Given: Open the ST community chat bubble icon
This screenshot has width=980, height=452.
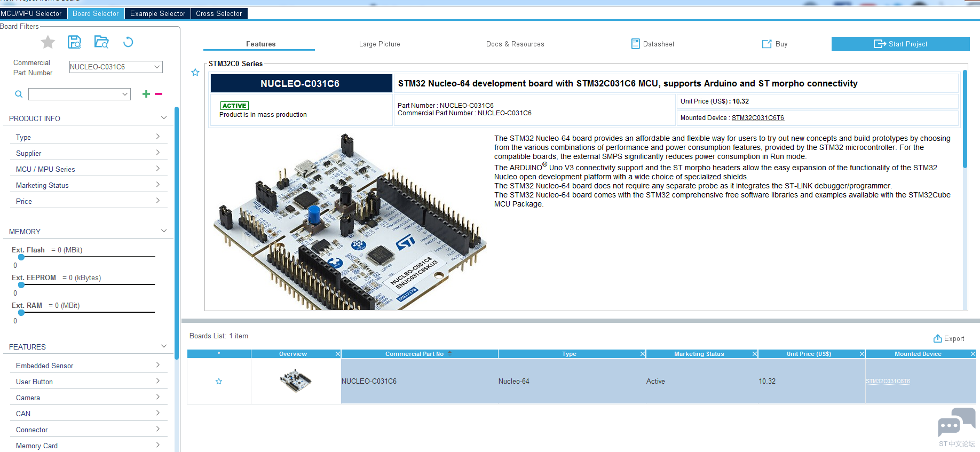Looking at the screenshot, I should [x=957, y=424].
